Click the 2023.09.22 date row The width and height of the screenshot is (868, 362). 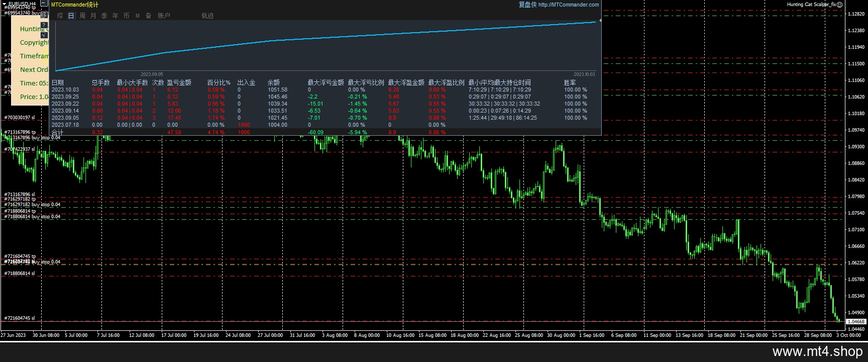click(65, 104)
